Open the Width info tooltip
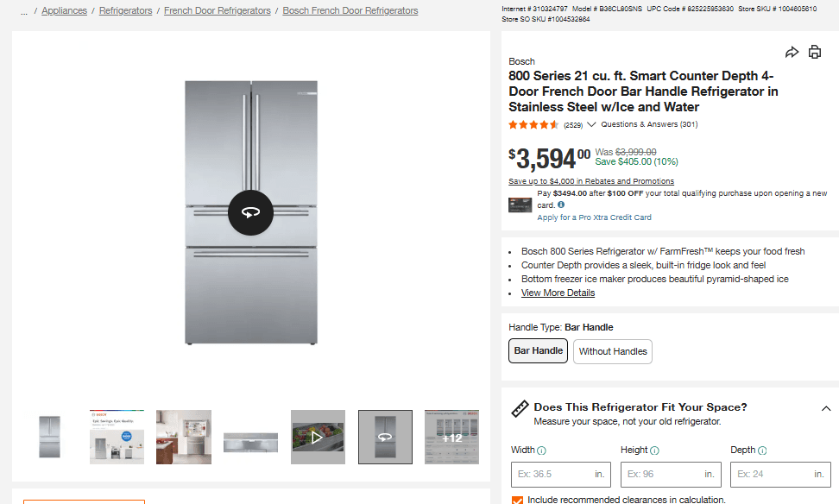The height and width of the screenshot is (504, 839). coord(543,450)
